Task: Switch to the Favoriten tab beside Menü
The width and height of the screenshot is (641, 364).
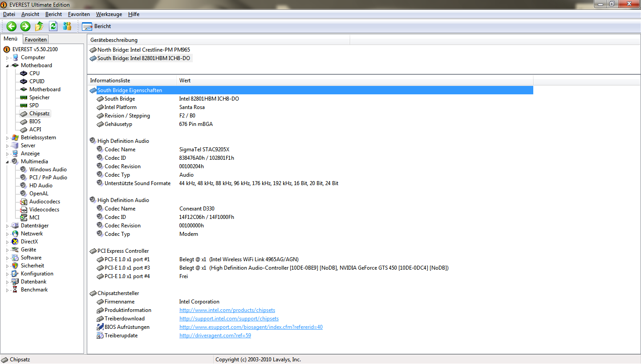Action: [36, 40]
